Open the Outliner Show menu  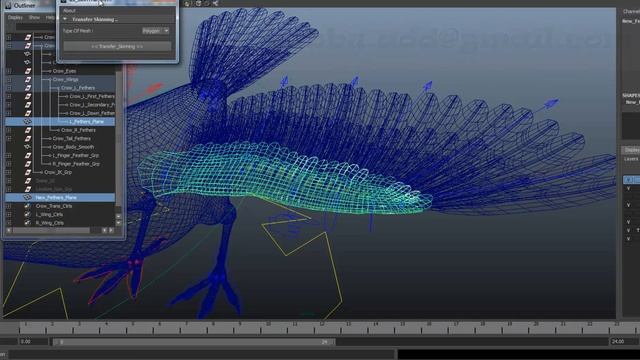[34, 18]
